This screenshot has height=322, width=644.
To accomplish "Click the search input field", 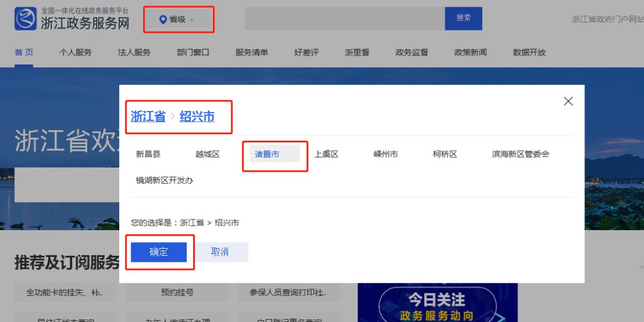I will 345,18.
